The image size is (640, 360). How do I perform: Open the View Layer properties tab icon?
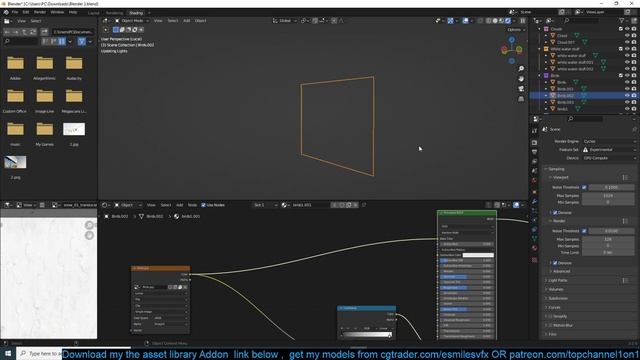[534, 162]
